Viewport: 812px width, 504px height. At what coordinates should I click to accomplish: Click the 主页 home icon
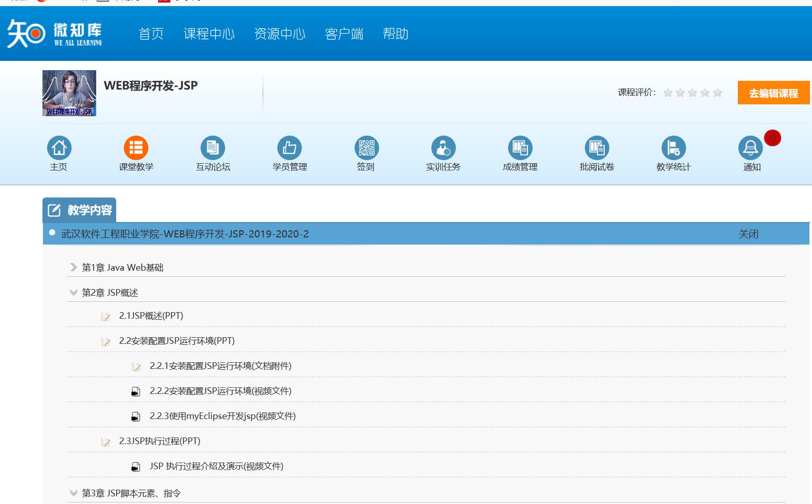pos(59,148)
